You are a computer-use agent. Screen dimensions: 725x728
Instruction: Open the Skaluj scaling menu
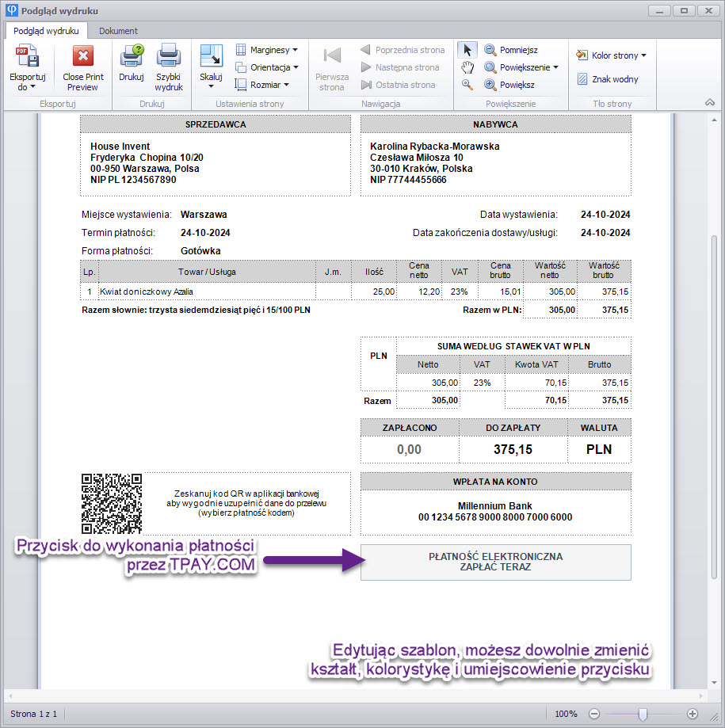click(211, 63)
